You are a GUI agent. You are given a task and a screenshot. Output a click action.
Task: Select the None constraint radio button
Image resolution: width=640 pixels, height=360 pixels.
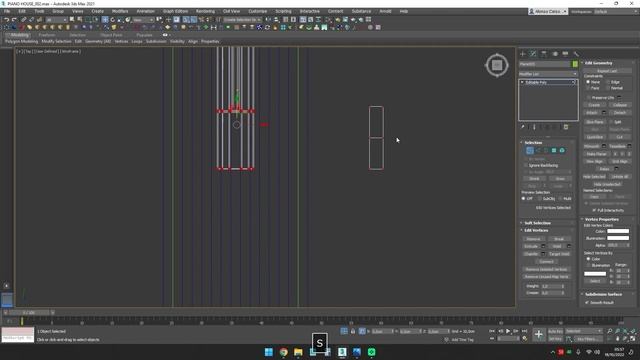coord(588,82)
